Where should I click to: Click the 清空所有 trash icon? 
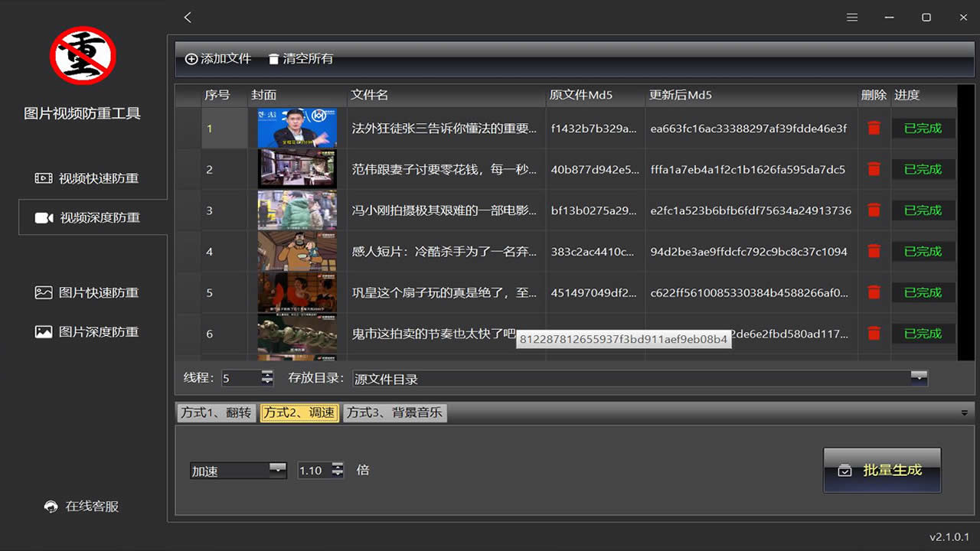click(x=274, y=59)
